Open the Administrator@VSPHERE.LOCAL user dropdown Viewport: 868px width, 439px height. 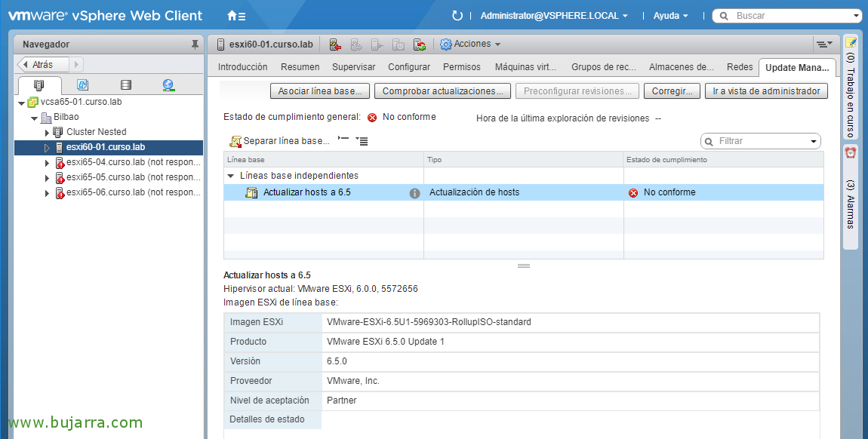(x=554, y=16)
